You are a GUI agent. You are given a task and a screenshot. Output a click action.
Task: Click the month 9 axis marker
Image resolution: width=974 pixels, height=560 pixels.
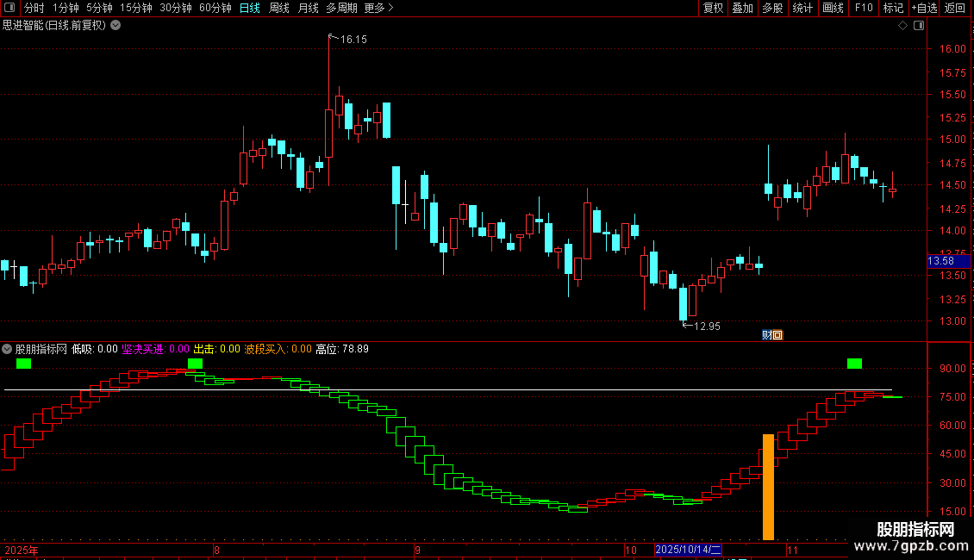pyautogui.click(x=417, y=550)
